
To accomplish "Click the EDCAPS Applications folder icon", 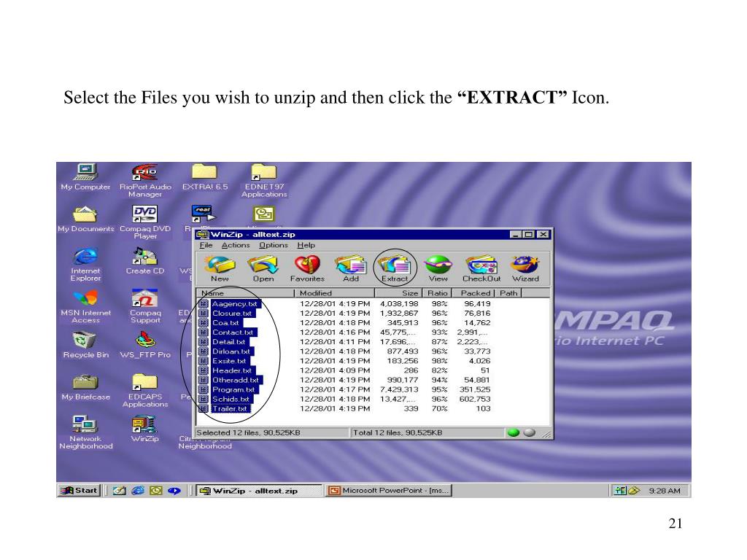I will 145,390.
